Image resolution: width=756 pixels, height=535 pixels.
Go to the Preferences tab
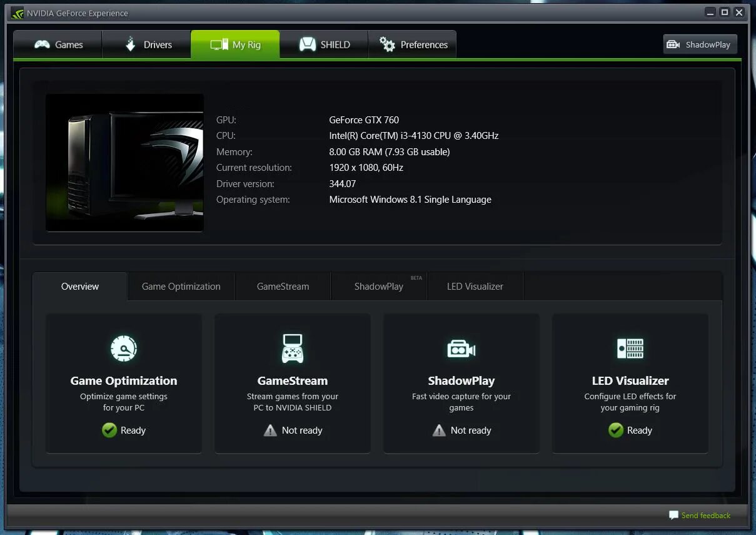pyautogui.click(x=413, y=44)
